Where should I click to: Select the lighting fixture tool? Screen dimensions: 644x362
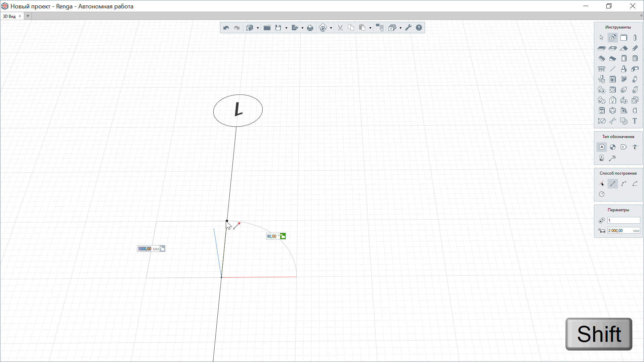[x=612, y=100]
